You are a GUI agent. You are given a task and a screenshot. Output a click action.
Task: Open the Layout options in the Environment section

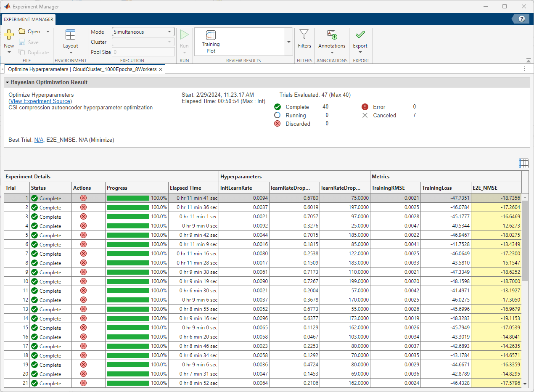pos(70,41)
